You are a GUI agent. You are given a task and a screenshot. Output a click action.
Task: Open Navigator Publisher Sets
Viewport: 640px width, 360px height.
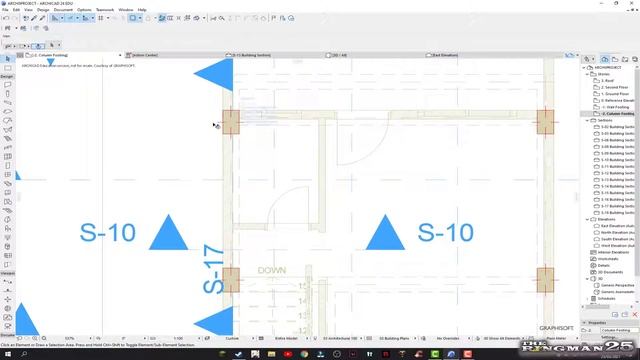click(x=635, y=60)
